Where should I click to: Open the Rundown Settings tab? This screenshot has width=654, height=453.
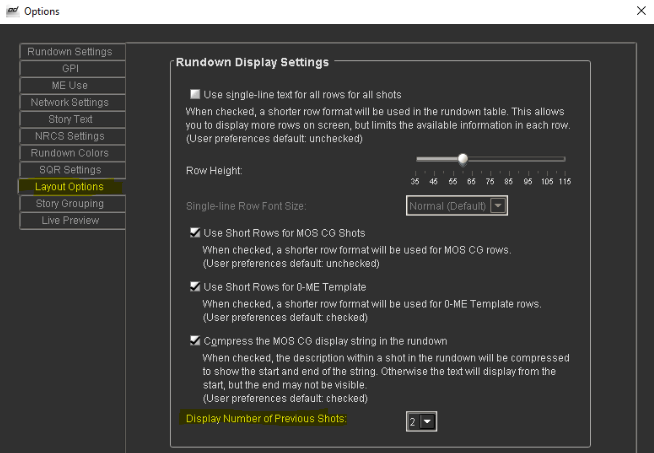70,51
